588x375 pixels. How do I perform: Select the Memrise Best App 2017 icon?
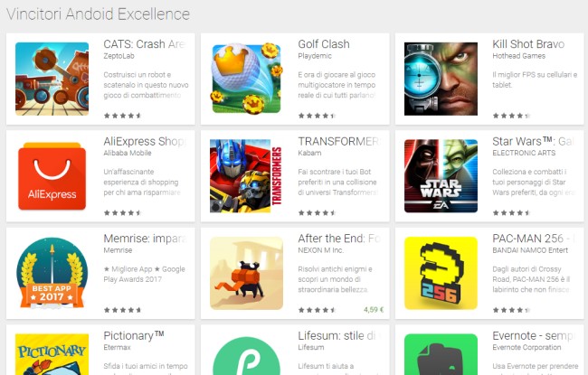[x=52, y=273]
